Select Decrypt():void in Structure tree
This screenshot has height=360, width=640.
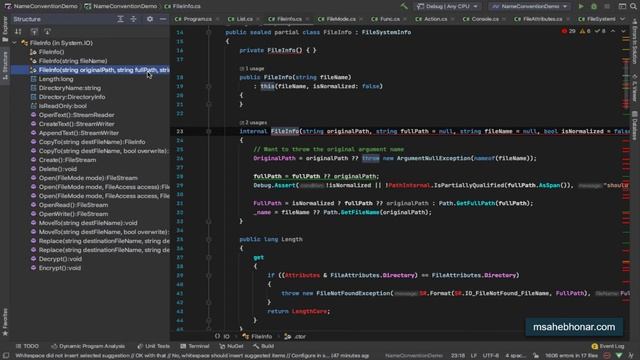pos(60,259)
